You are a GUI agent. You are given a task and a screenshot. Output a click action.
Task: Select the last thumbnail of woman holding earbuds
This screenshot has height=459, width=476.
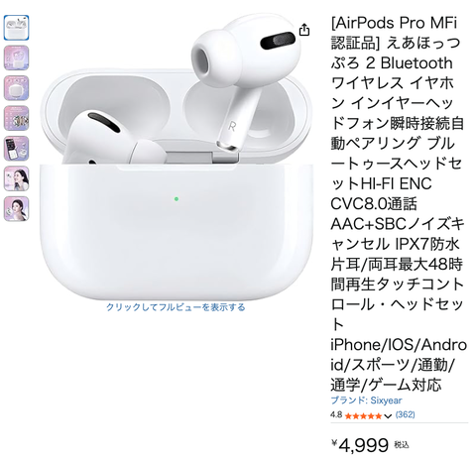(16, 208)
